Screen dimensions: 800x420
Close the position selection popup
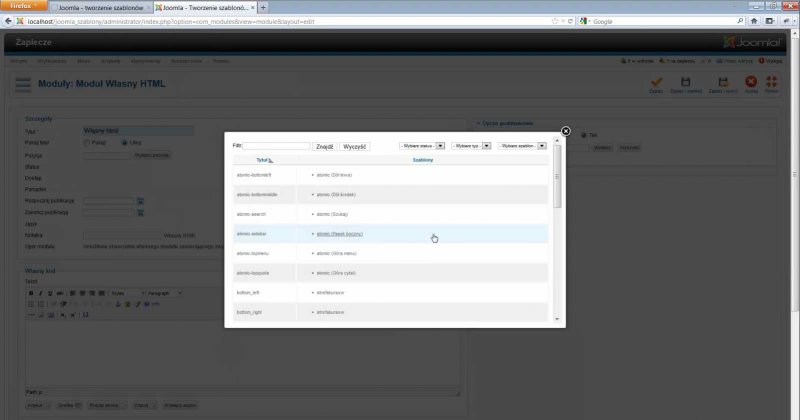(x=565, y=131)
